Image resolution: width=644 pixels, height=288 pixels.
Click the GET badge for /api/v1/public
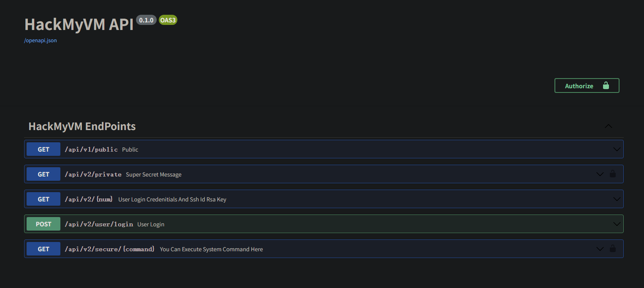tap(43, 149)
